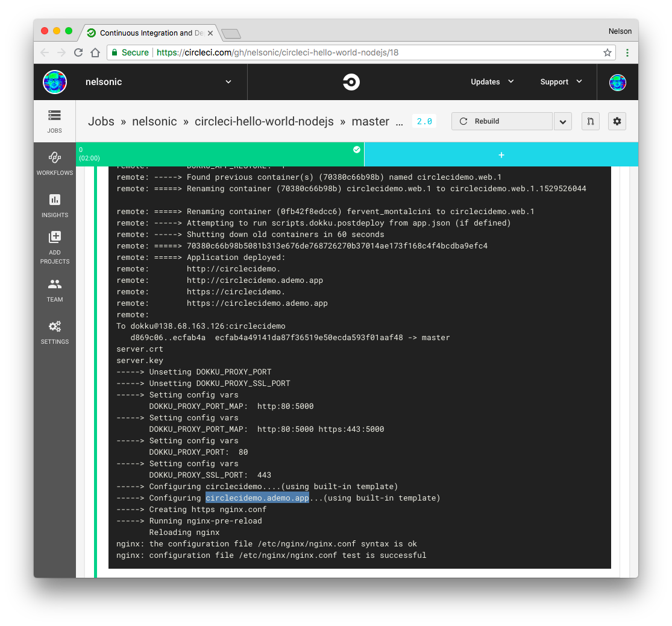Image resolution: width=672 pixels, height=626 pixels.
Task: Click the plus container tab
Action: 501,155
